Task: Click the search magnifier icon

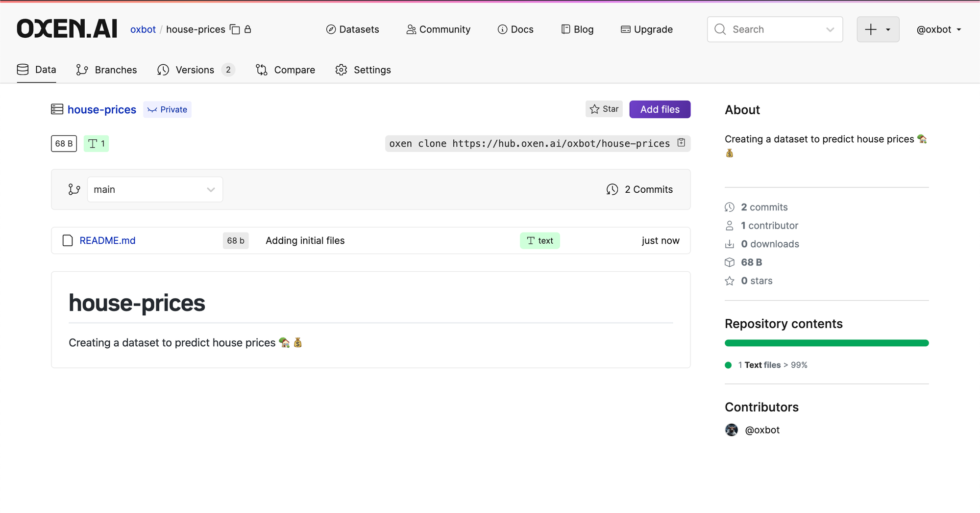Action: pyautogui.click(x=720, y=29)
